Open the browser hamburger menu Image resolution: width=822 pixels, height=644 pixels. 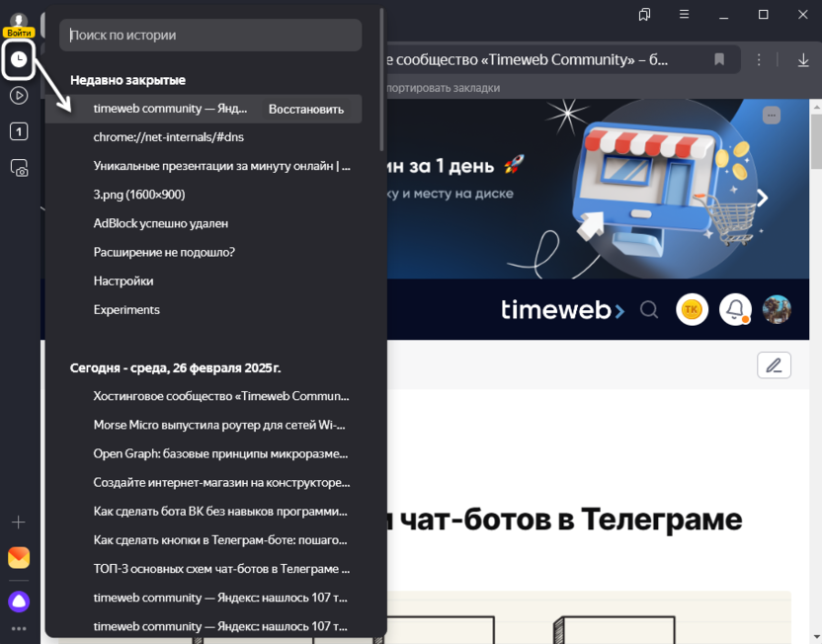684,14
